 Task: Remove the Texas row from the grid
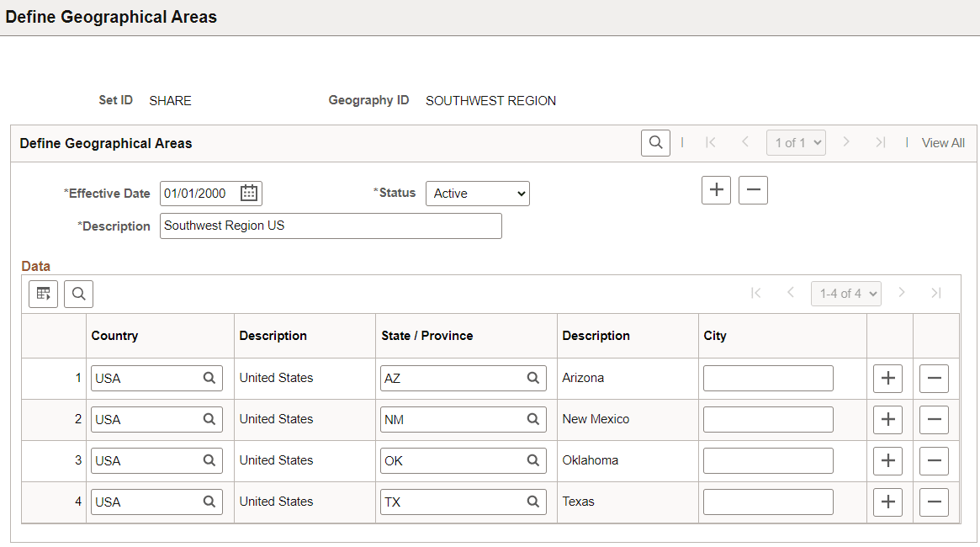[934, 502]
